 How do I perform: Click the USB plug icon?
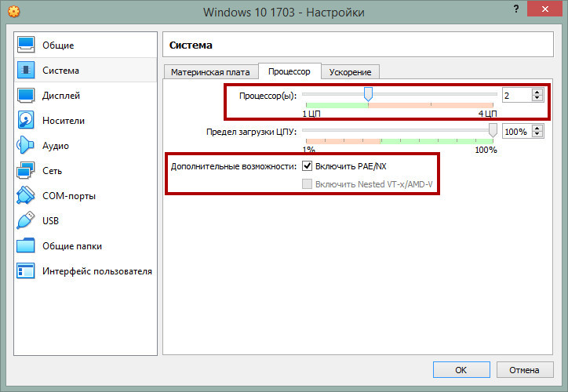(25, 220)
